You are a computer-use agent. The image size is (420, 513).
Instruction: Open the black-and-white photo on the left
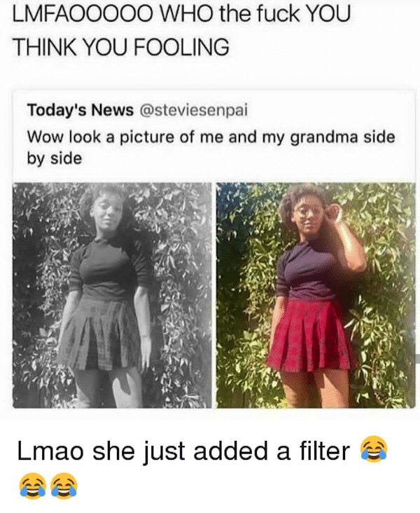pyautogui.click(x=112, y=295)
